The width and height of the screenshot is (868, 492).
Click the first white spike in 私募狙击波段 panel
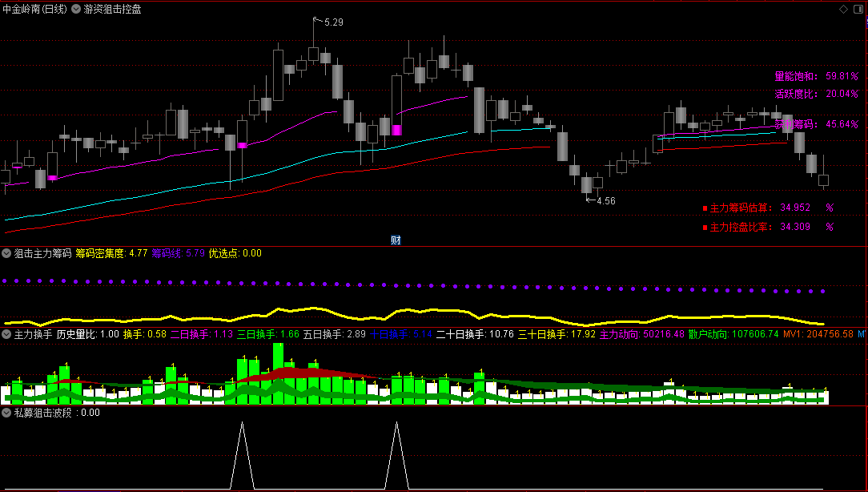pos(242,455)
